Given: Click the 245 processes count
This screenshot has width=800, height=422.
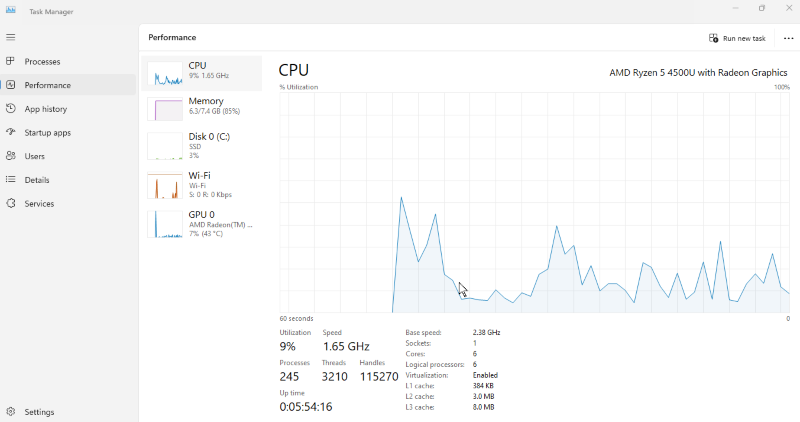Looking at the screenshot, I should [289, 377].
